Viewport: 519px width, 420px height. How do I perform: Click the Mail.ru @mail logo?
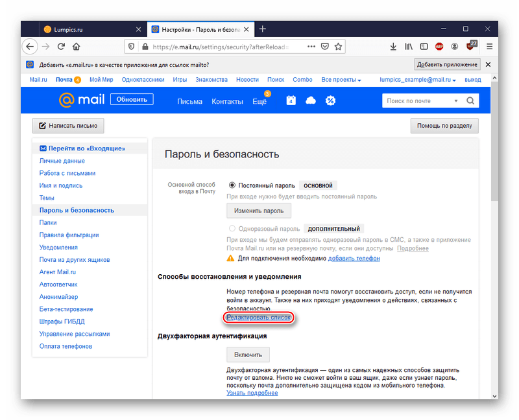click(x=83, y=100)
